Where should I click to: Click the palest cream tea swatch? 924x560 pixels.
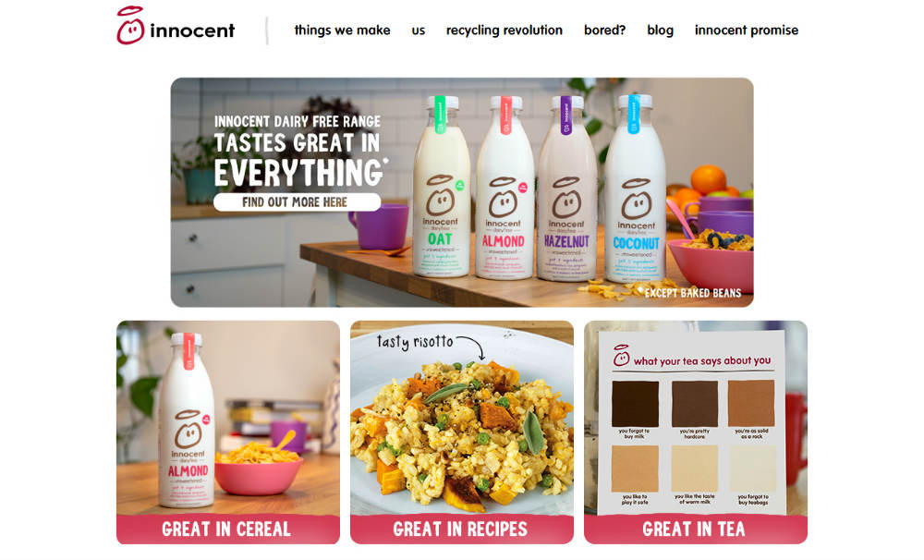(x=753, y=469)
